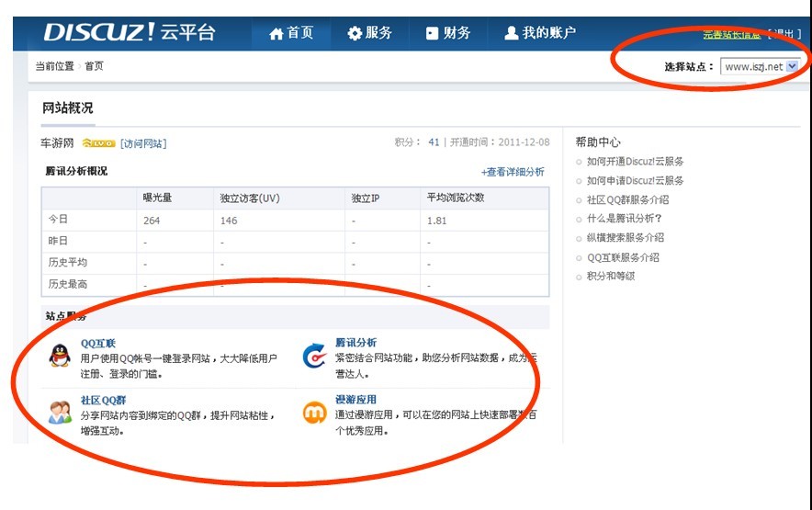This screenshot has width=812, height=510.
Task: Open the 选择站点 www.iszj.net dropdown
Action: coord(760,66)
